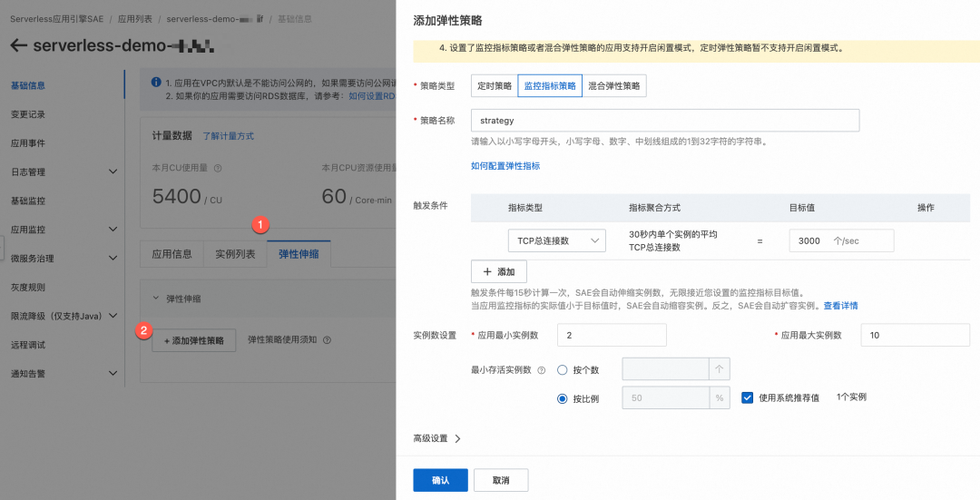Click the + 添加 trigger condition button

pos(499,272)
